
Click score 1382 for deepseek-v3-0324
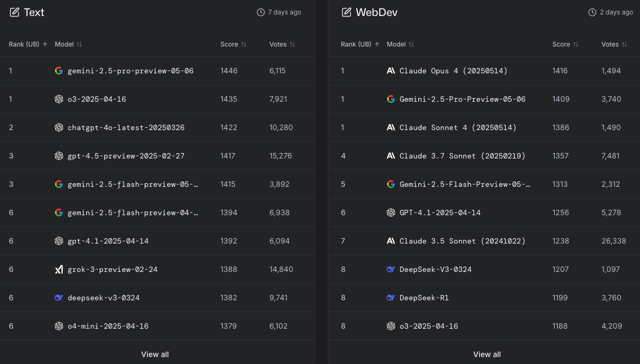click(x=229, y=298)
